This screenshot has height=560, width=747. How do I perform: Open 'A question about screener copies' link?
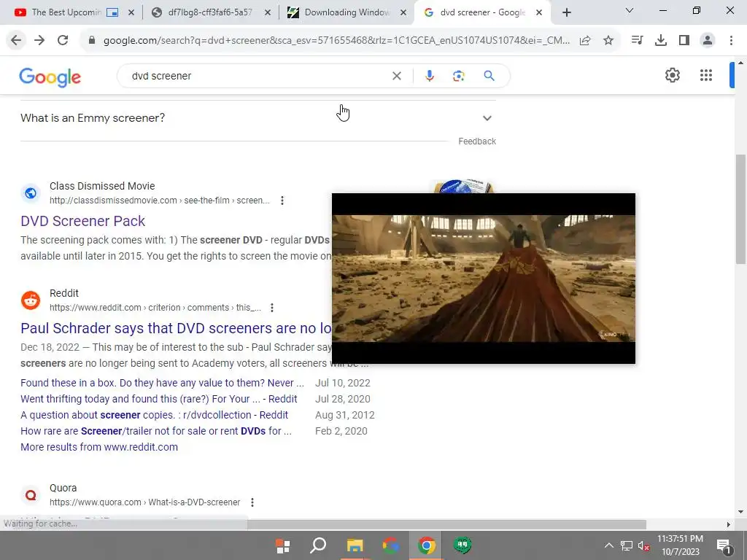[x=155, y=415]
